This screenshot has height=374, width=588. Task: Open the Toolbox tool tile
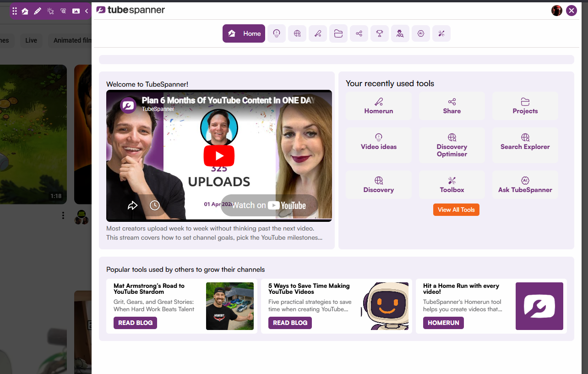click(452, 185)
